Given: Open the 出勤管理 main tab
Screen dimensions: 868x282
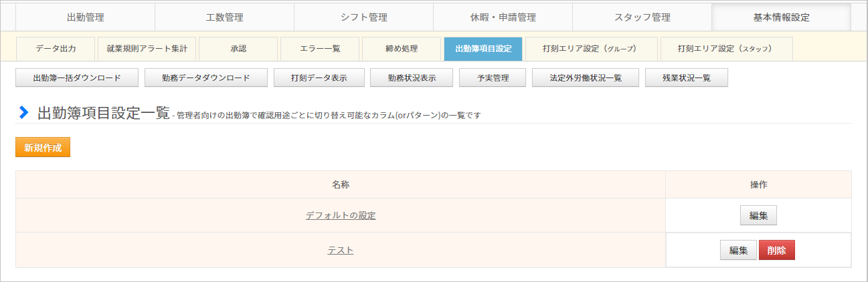Looking at the screenshot, I should [x=86, y=17].
